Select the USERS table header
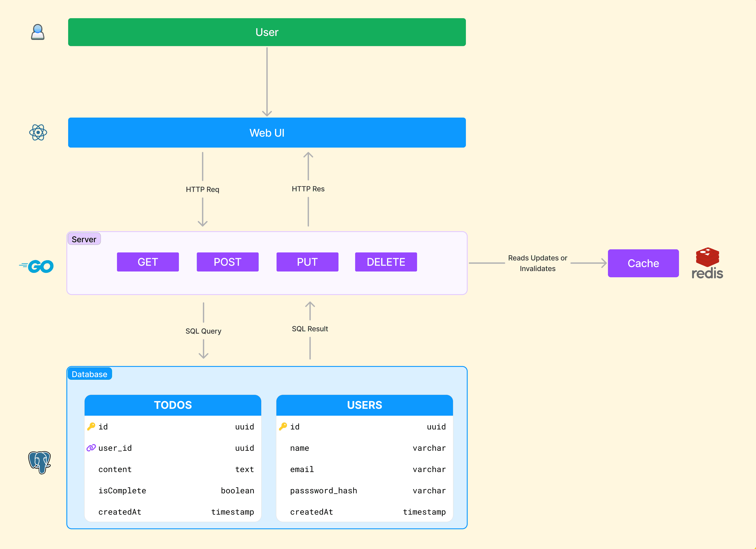 [x=365, y=405]
